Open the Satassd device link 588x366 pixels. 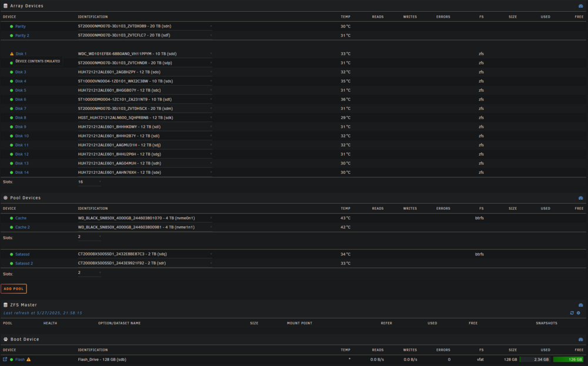click(x=22, y=254)
